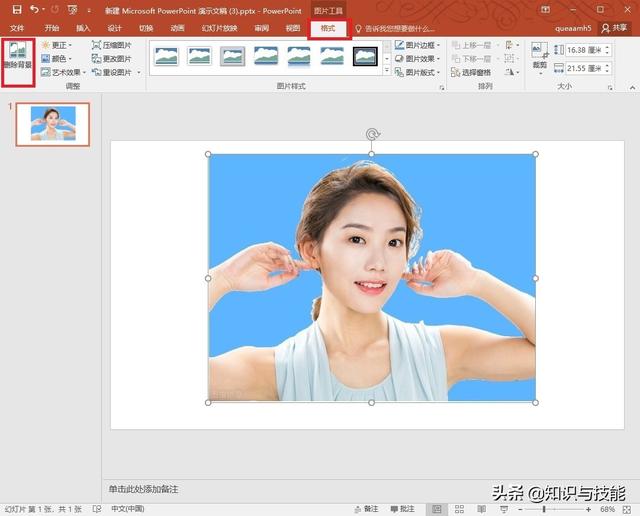This screenshot has width=640, height=516.
Task: Switch to Normal view in status bar
Action: 436,509
